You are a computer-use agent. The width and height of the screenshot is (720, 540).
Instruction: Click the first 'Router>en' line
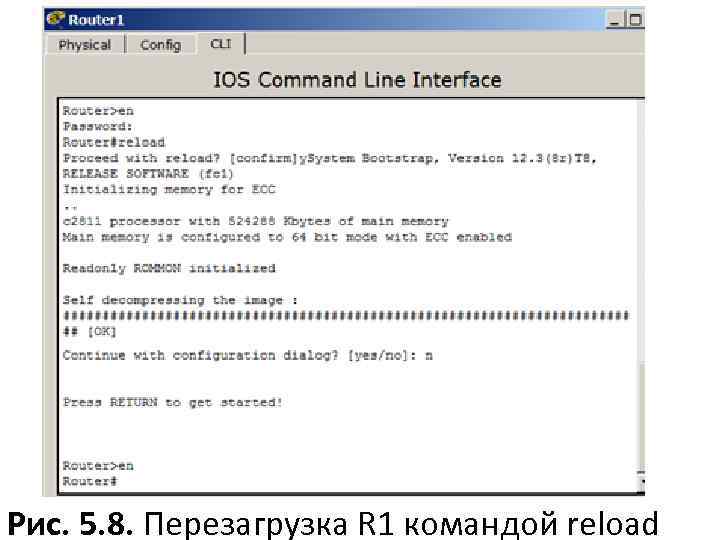(98, 111)
